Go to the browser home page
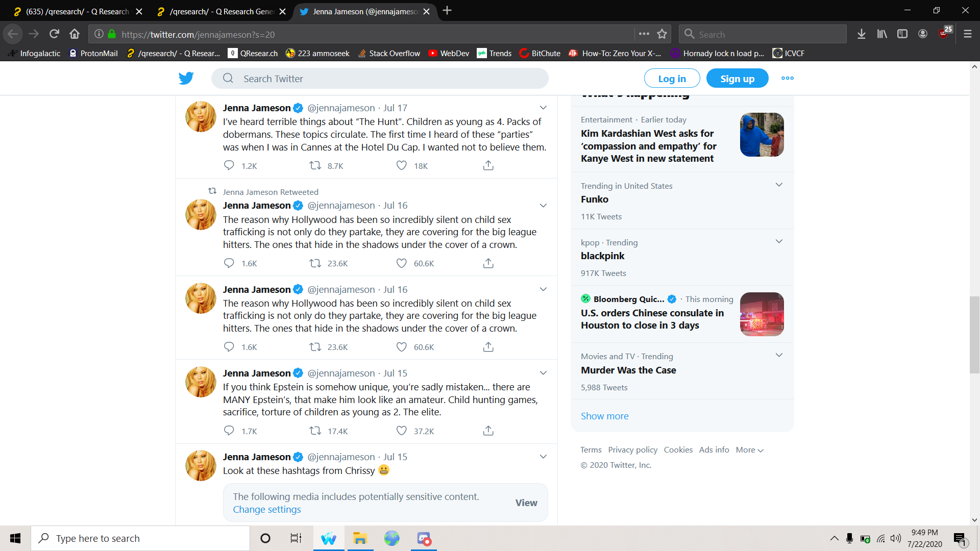This screenshot has height=551, width=980. tap(75, 34)
